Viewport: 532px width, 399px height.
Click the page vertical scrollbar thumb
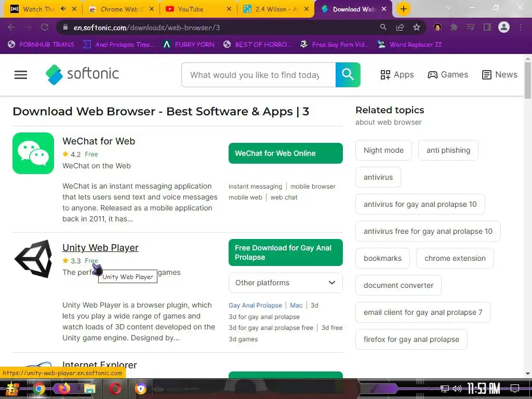pos(528,80)
